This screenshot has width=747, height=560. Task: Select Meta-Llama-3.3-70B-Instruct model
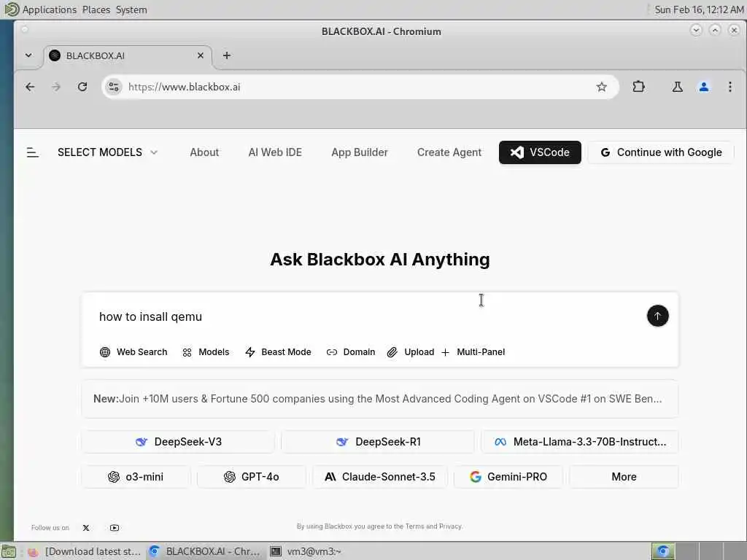(580, 442)
